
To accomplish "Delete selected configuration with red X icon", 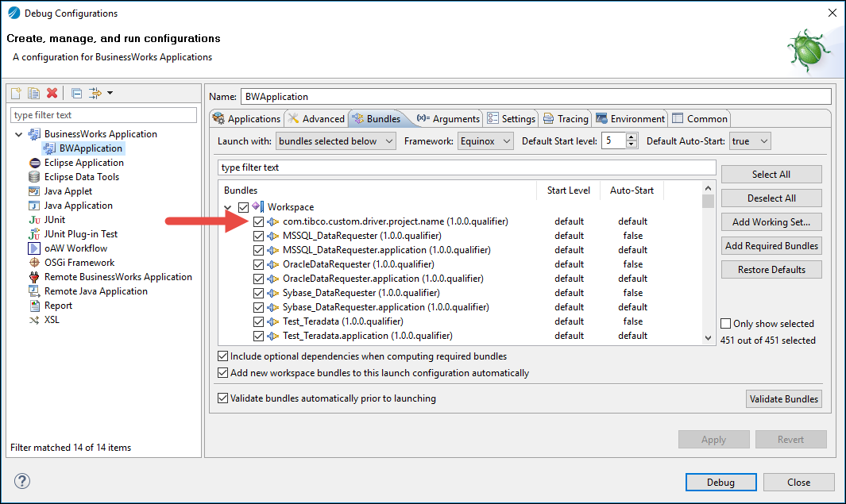I will click(52, 93).
